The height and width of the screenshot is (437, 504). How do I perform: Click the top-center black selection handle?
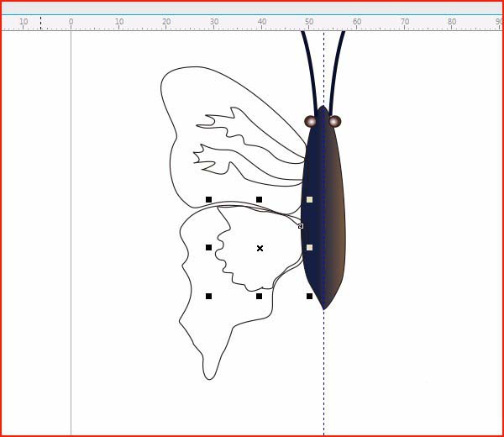[x=259, y=200]
